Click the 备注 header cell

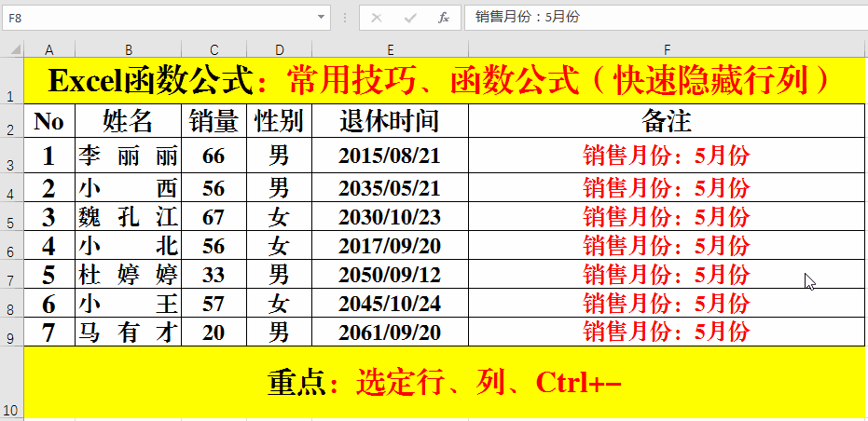[667, 120]
